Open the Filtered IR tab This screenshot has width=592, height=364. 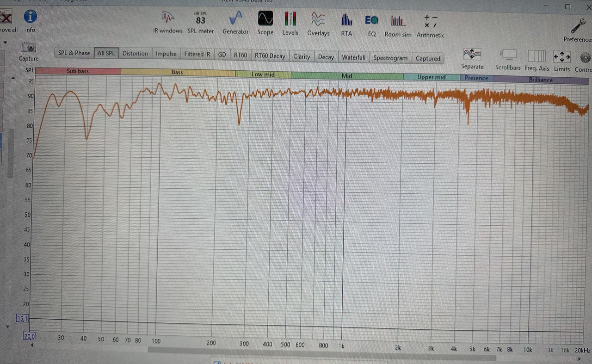tap(197, 54)
